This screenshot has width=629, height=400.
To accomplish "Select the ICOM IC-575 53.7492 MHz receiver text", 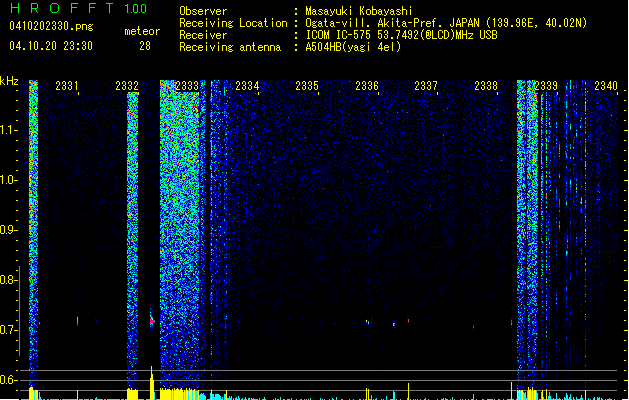I will [402, 35].
